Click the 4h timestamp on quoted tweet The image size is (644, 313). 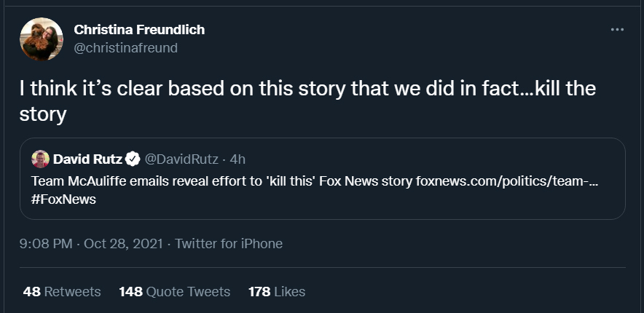pyautogui.click(x=237, y=159)
